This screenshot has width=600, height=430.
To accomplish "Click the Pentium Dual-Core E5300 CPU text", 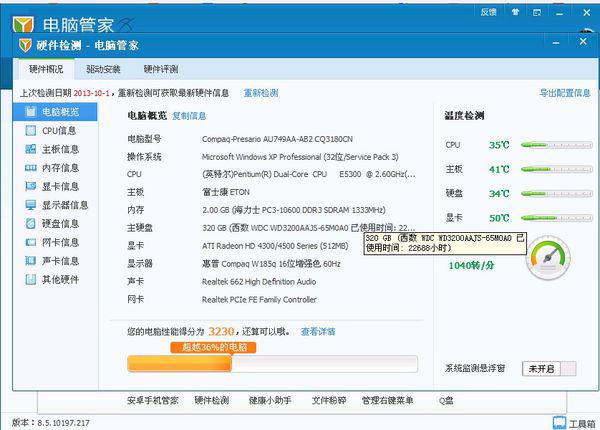I will pos(308,174).
